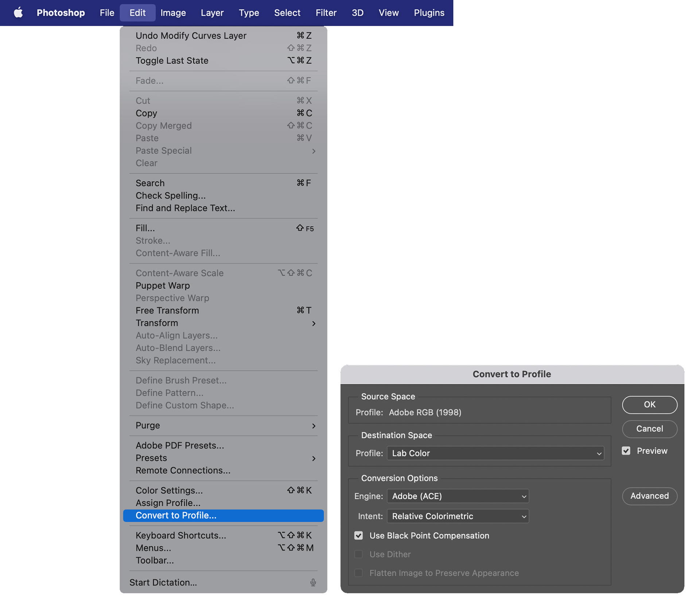Open the Apple logo menu
The image size is (700, 605).
(18, 13)
